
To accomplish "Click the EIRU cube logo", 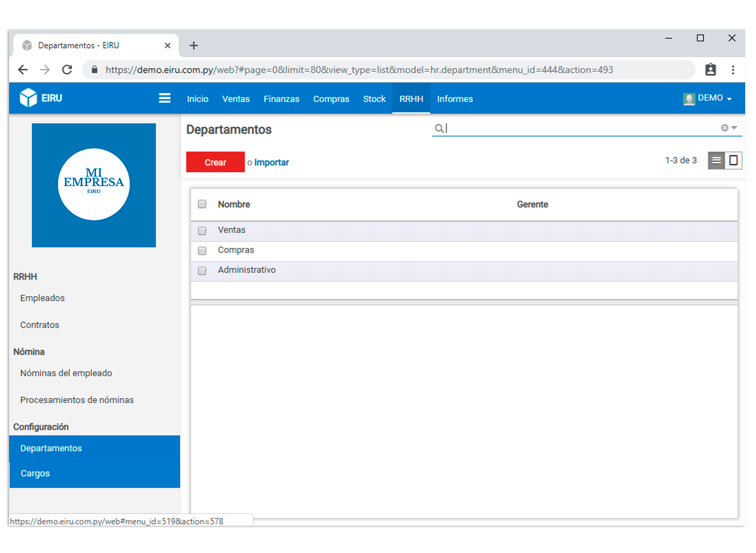I will (28, 98).
